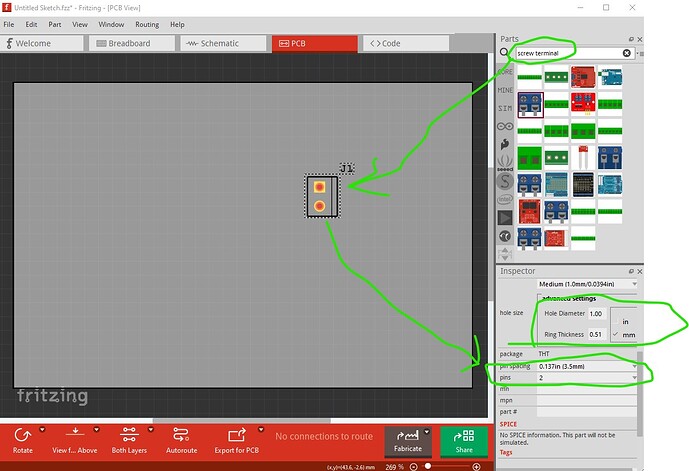This screenshot has width=689, height=471.
Task: Select the highlighted blue screw terminal part
Action: [530, 105]
